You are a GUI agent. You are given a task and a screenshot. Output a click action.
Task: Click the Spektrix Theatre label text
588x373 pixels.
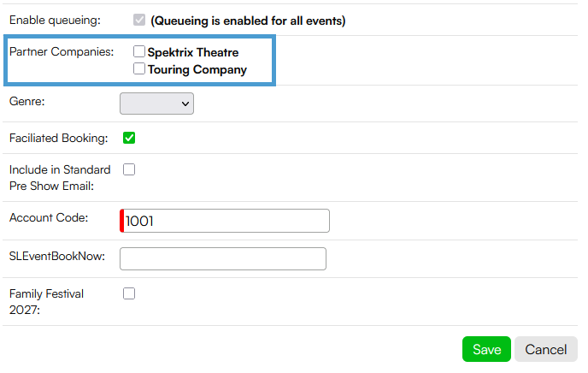(193, 52)
